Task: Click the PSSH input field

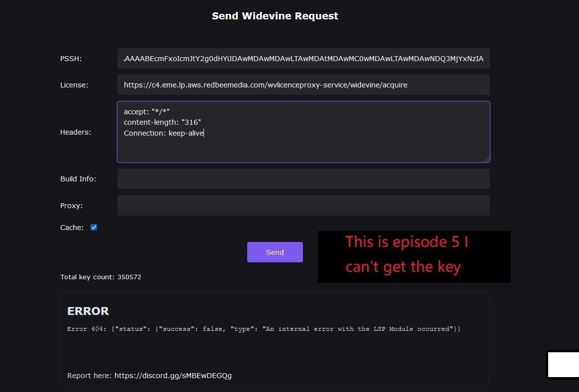Action: tap(303, 58)
